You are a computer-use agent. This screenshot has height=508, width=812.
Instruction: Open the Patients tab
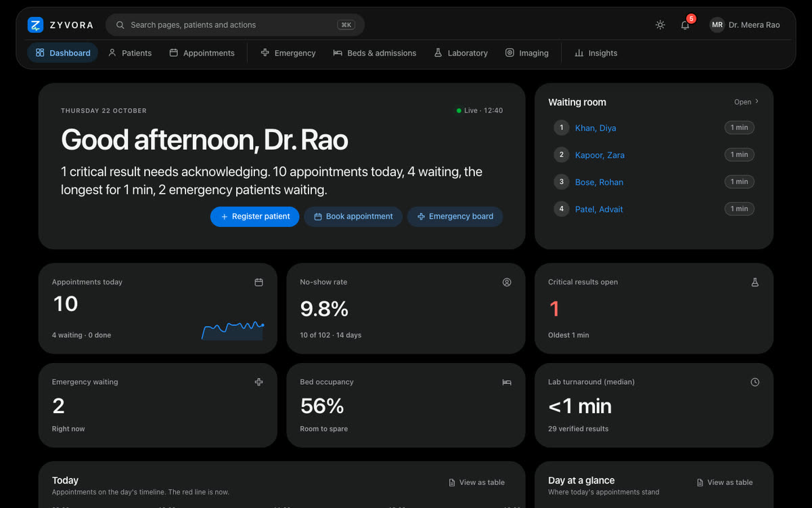tap(130, 53)
